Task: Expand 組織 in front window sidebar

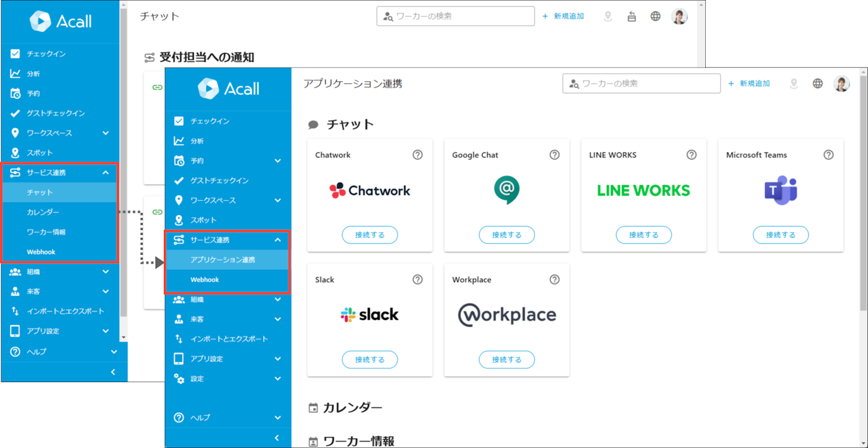Action: coord(277,299)
